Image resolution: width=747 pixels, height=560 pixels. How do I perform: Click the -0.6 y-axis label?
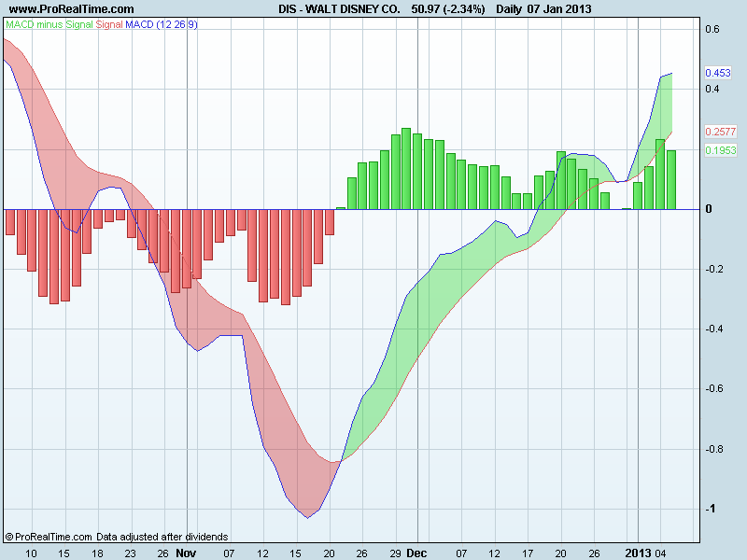pos(713,388)
